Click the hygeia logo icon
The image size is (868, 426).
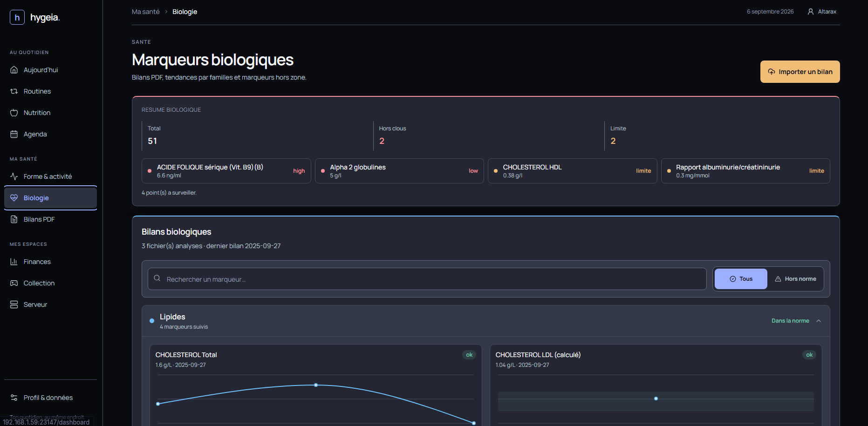click(x=17, y=17)
